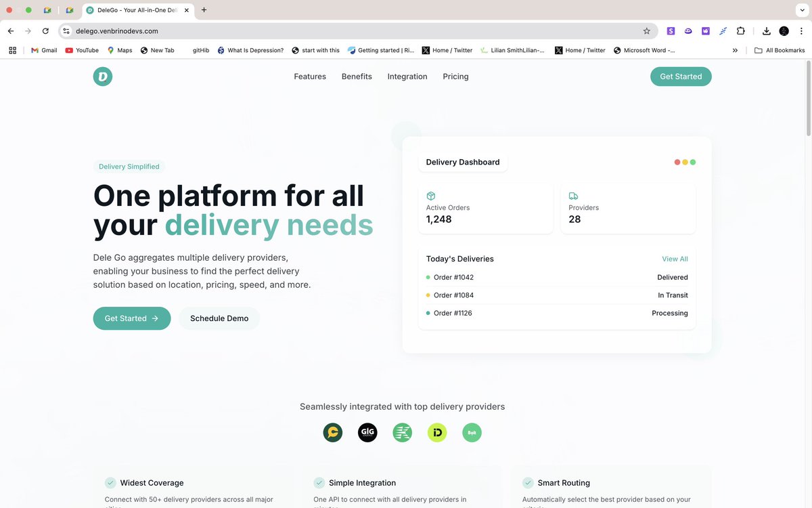Bookmark this page with the star icon

click(646, 31)
